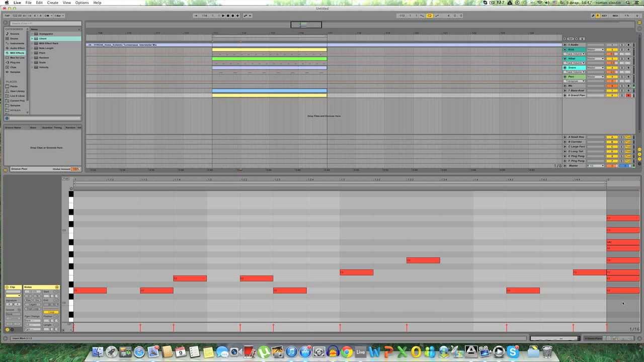Fold the Snare track

(x=565, y=68)
